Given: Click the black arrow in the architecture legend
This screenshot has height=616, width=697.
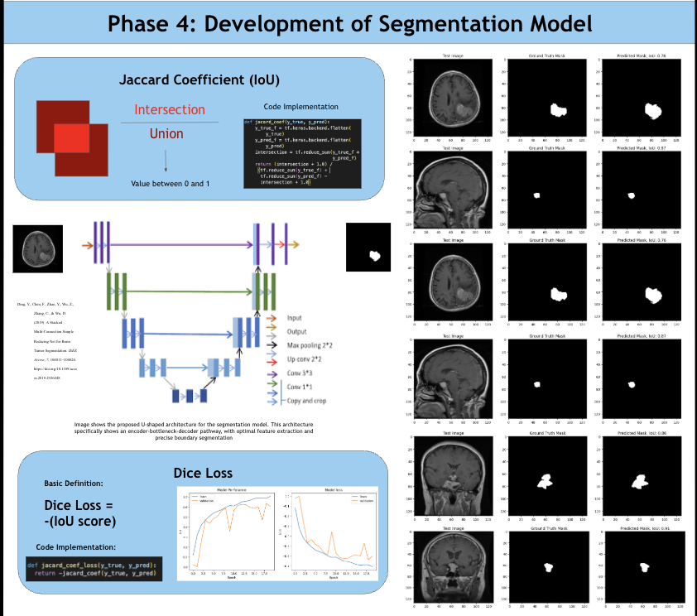Looking at the screenshot, I should [272, 345].
